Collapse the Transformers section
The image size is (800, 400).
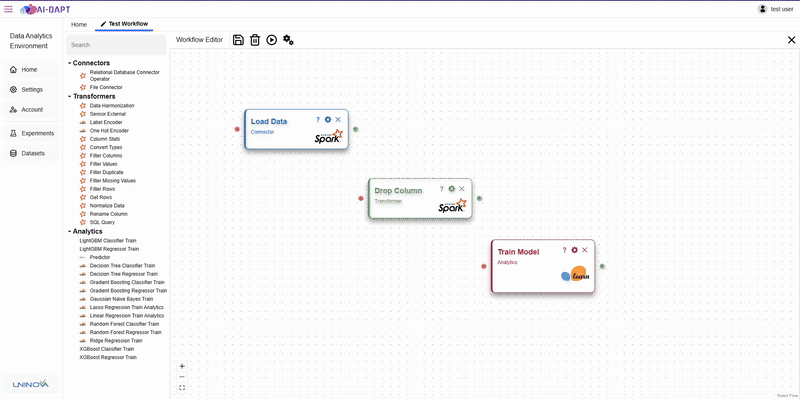(x=69, y=96)
